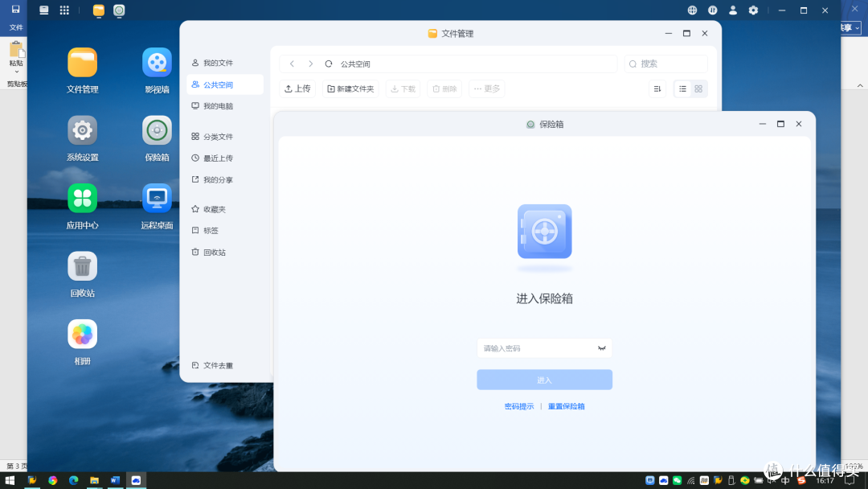Select 我的文件 in the sidebar

225,63
